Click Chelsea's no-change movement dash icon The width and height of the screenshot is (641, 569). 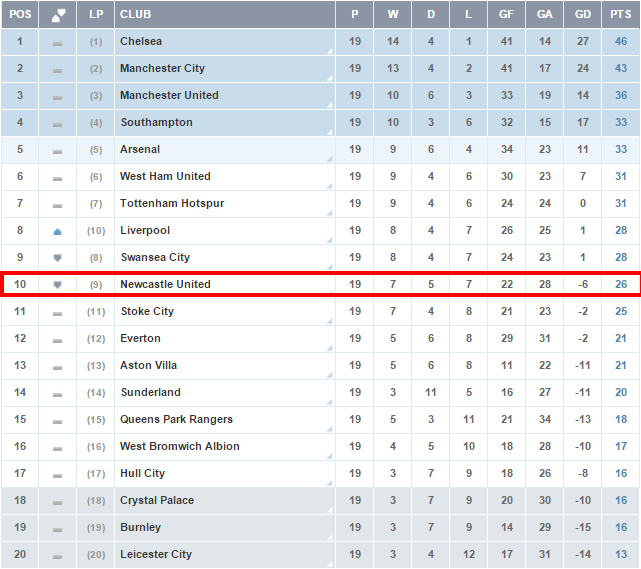[58, 43]
